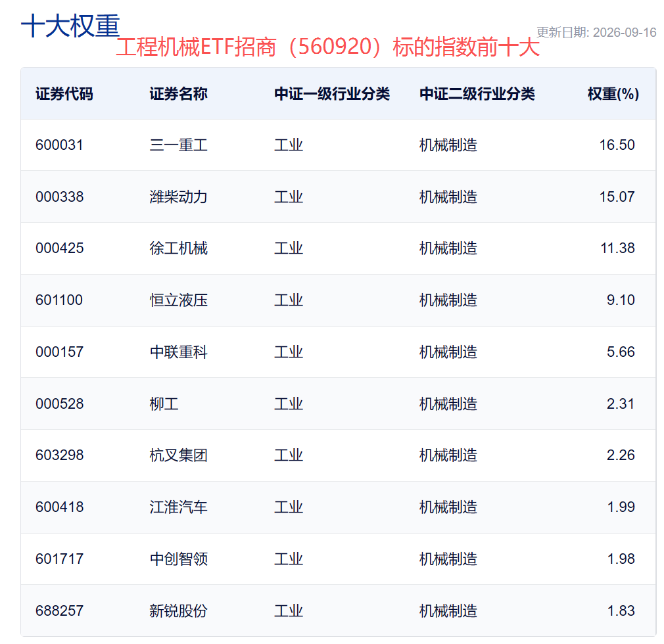664x644 pixels.
Task: Select the 证券名称 column header
Action: (178, 93)
